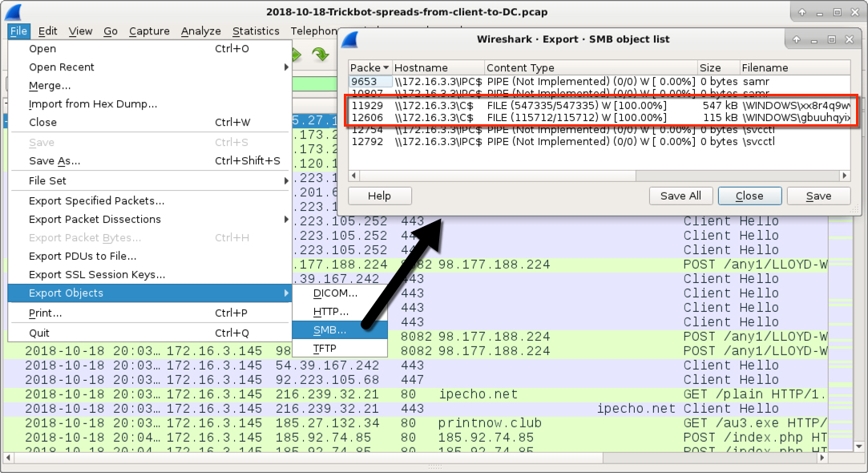Screen dimensions: 868x473
Task: Choose Import from Hex Dump...
Action: tap(150, 103)
